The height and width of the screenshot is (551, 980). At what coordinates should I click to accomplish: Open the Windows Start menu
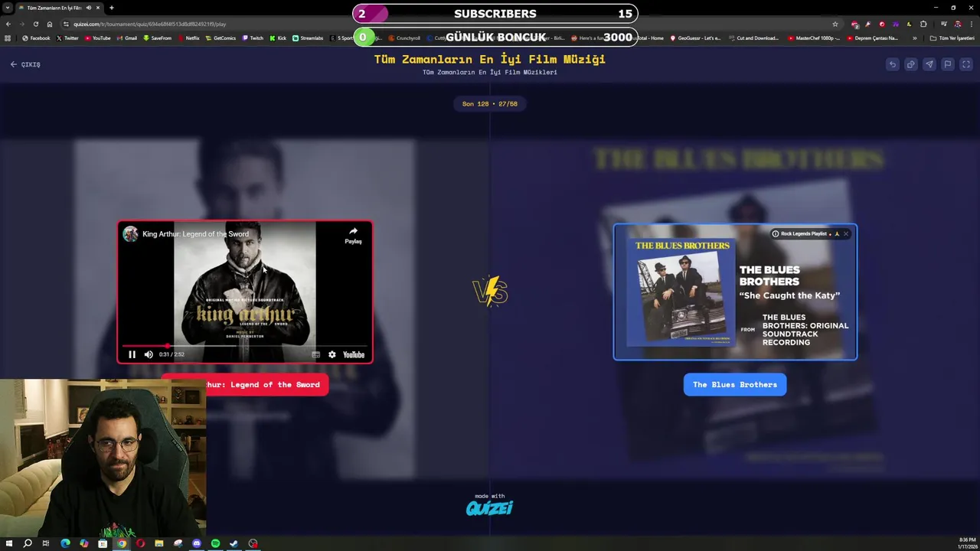click(x=9, y=543)
